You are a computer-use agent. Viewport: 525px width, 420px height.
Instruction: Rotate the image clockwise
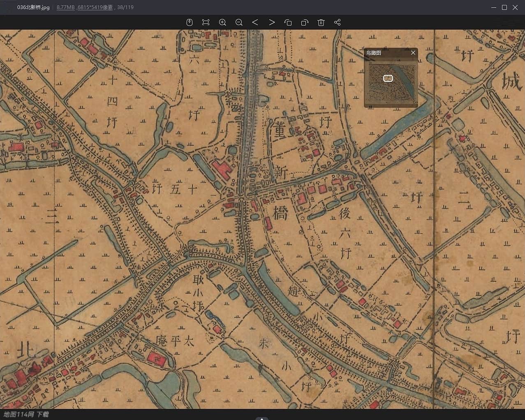click(x=305, y=22)
